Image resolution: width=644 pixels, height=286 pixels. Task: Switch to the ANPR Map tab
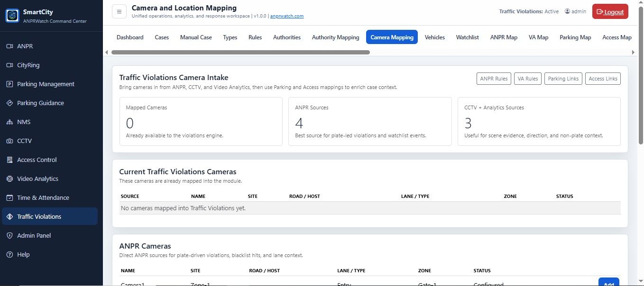click(x=504, y=37)
